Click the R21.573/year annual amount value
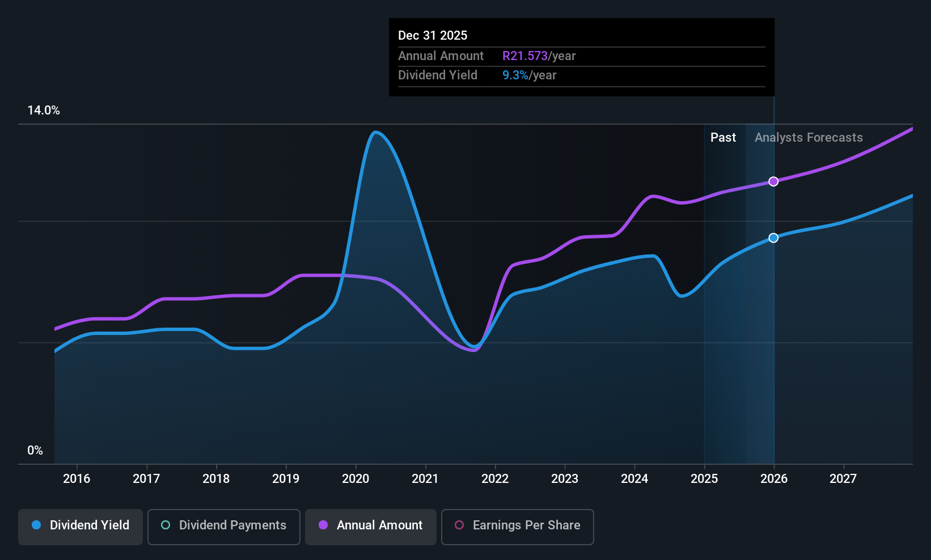 539,56
